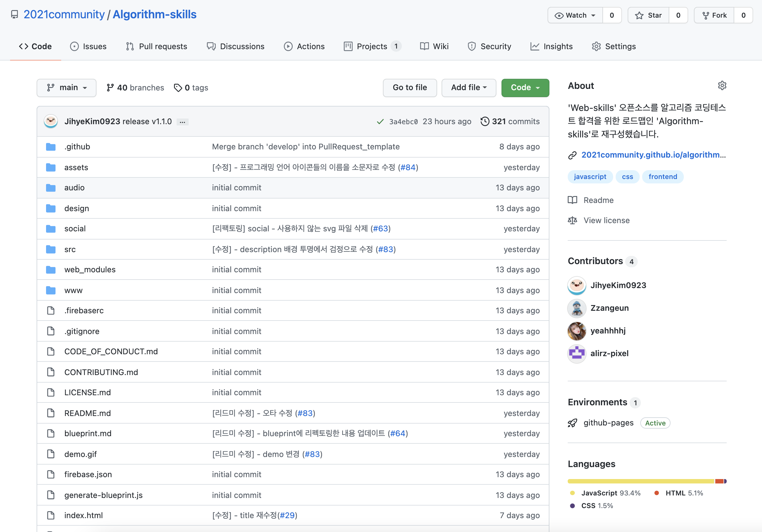This screenshot has height=532, width=762.
Task: Click the folder icon for web_modules
Action: pos(51,270)
